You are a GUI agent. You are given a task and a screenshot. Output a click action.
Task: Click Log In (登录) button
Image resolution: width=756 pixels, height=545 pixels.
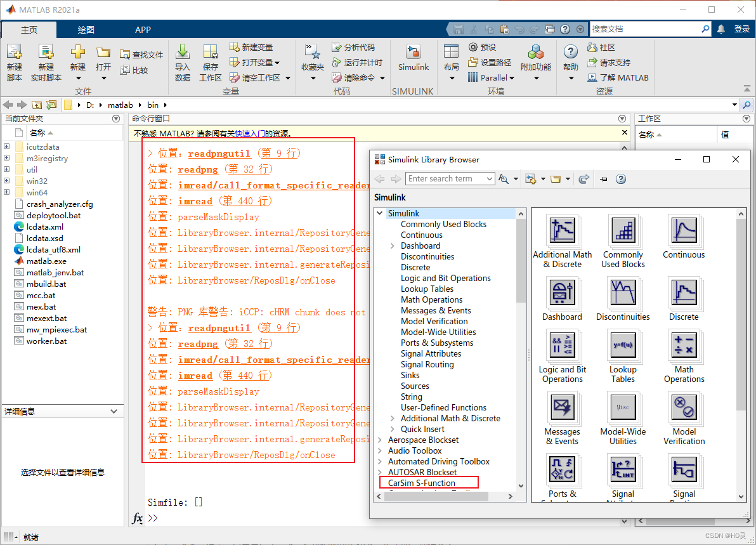[741, 29]
